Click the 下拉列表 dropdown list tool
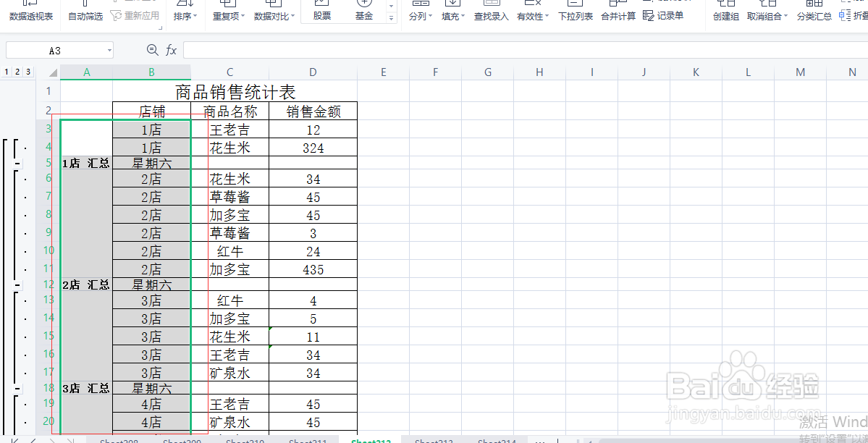 pyautogui.click(x=575, y=12)
